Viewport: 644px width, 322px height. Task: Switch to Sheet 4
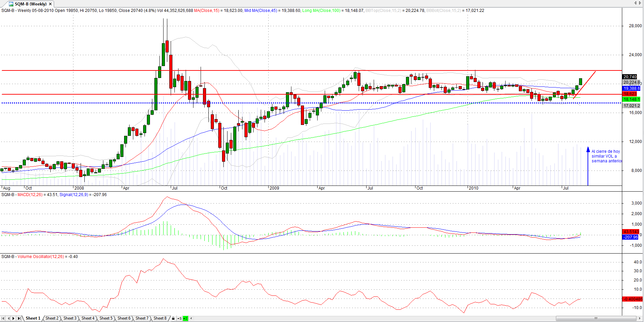88,318
